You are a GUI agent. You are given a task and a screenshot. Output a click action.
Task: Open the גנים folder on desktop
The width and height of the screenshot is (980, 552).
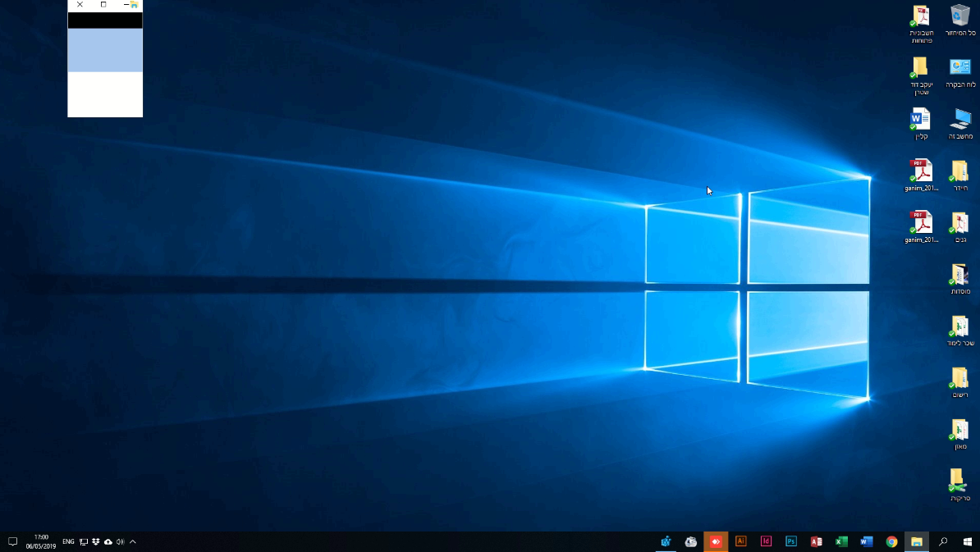(x=960, y=227)
